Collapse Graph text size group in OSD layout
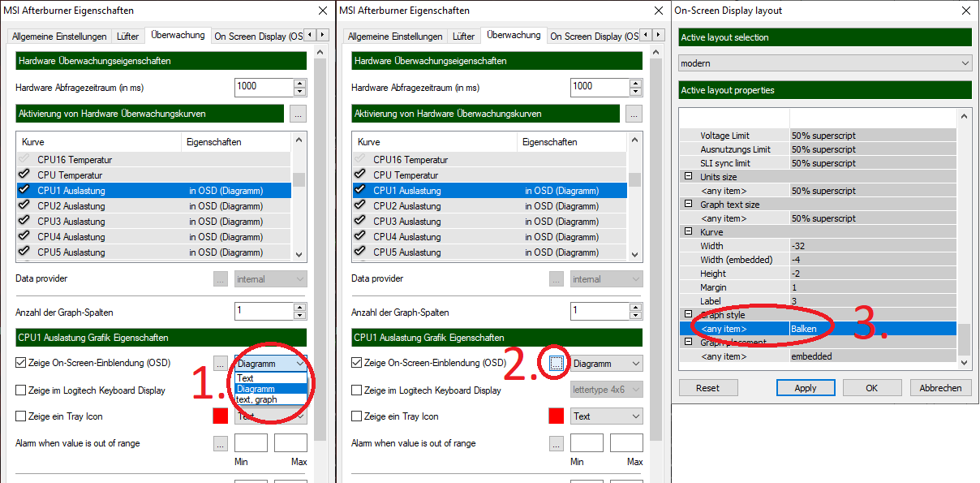The image size is (980, 483). [689, 204]
